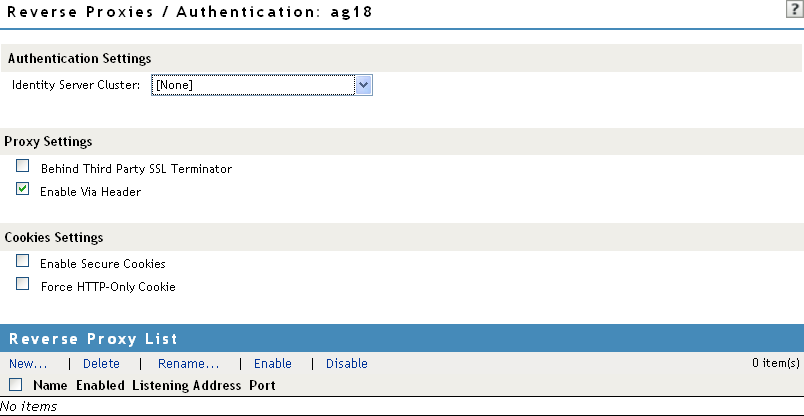Click the Authentication Settings section heading

click(80, 58)
